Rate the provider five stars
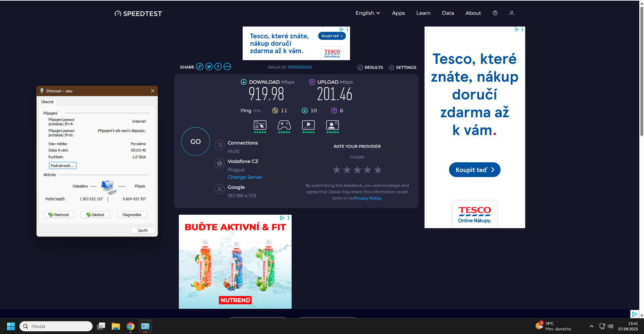 coord(378,170)
